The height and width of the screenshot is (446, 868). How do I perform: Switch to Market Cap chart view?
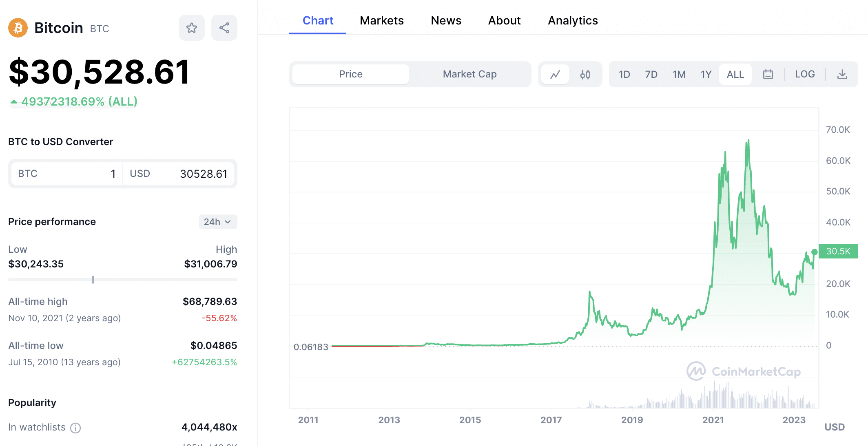click(469, 74)
